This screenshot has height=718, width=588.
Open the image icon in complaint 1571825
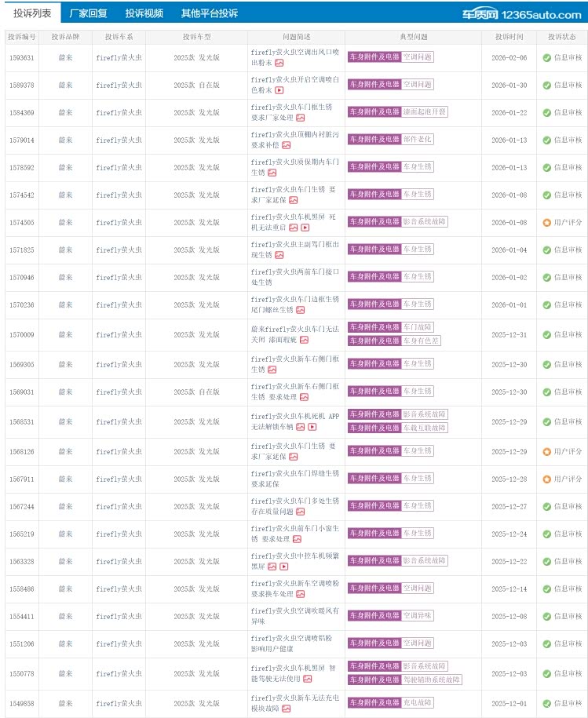click(279, 256)
